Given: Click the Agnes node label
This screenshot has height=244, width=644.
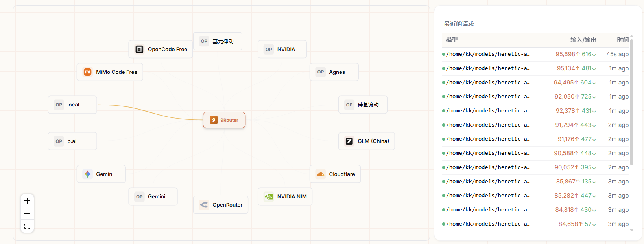Looking at the screenshot, I should tap(337, 72).
